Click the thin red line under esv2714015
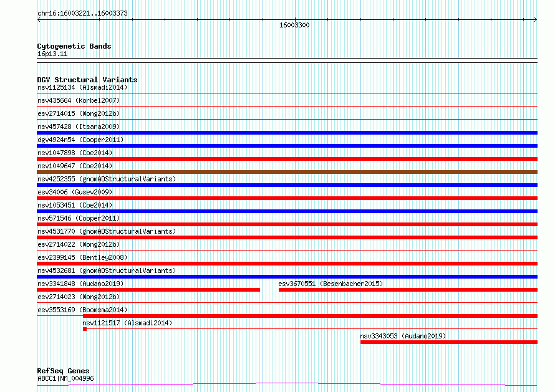Image resolution: width=555 pixels, height=392 pixels. point(287,120)
